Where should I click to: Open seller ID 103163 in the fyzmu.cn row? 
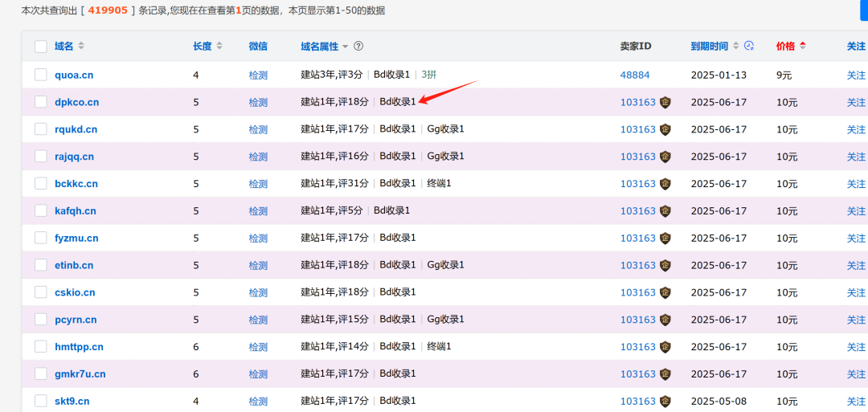(637, 239)
